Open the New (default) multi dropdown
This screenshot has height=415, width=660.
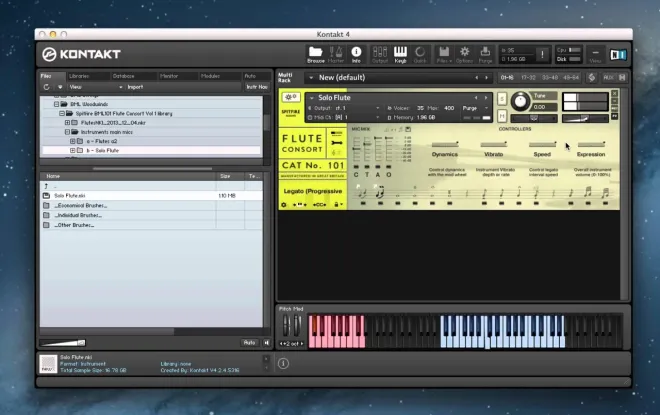pos(311,77)
